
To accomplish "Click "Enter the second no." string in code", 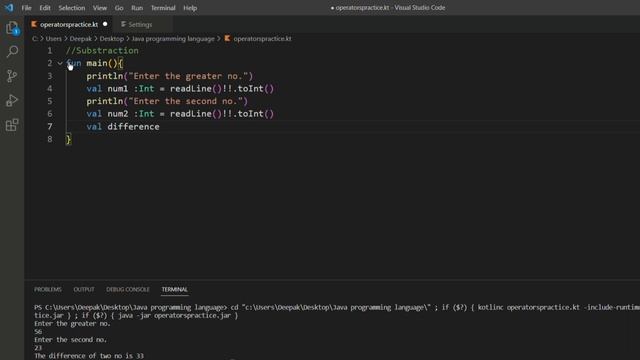I will (186, 101).
